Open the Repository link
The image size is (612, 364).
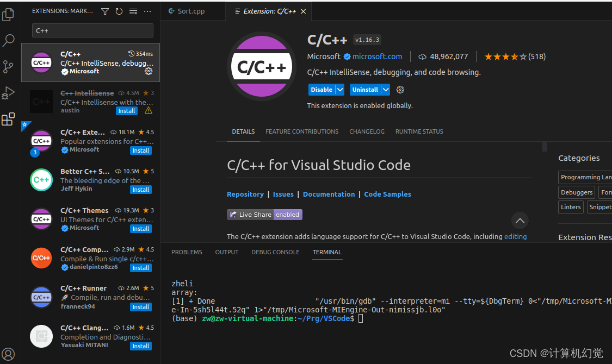tap(245, 194)
